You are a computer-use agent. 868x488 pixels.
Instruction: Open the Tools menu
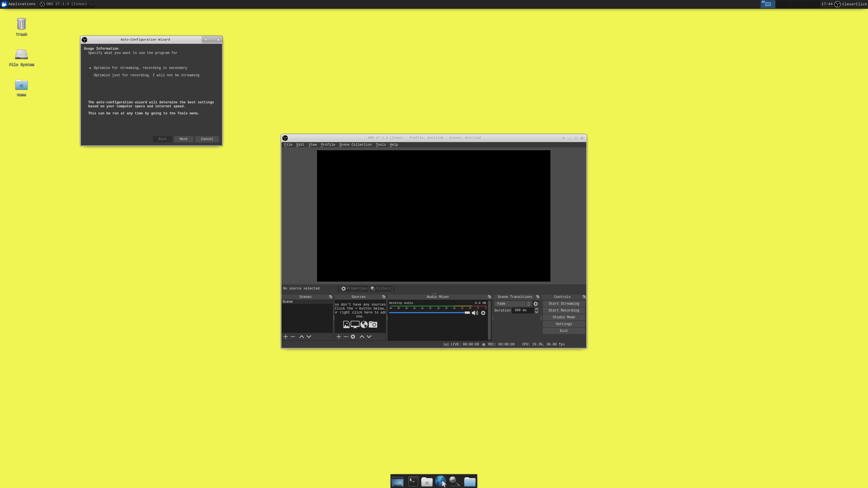(x=380, y=145)
